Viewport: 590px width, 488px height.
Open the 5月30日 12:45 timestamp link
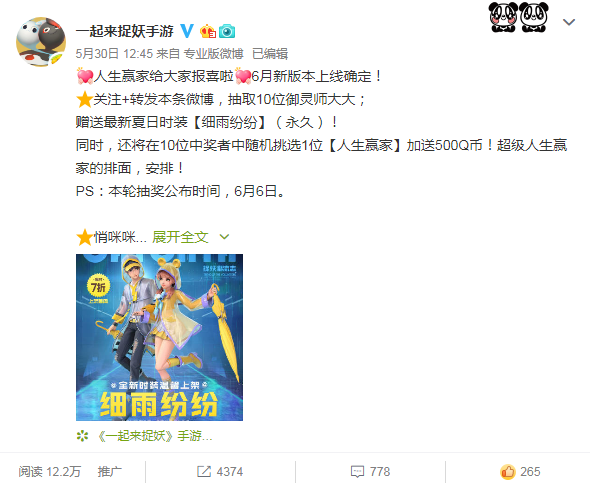pyautogui.click(x=114, y=54)
